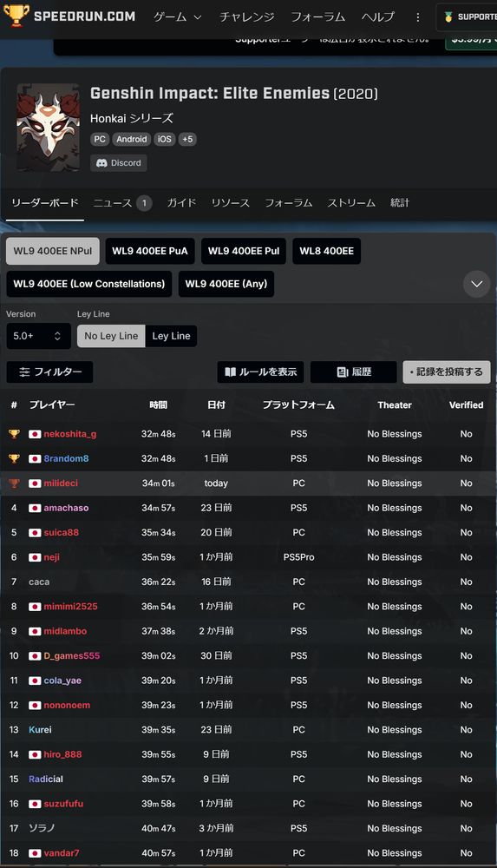The width and height of the screenshot is (497, 868).
Task: Click the Japan flag beside cola_yae
Action: (x=35, y=681)
